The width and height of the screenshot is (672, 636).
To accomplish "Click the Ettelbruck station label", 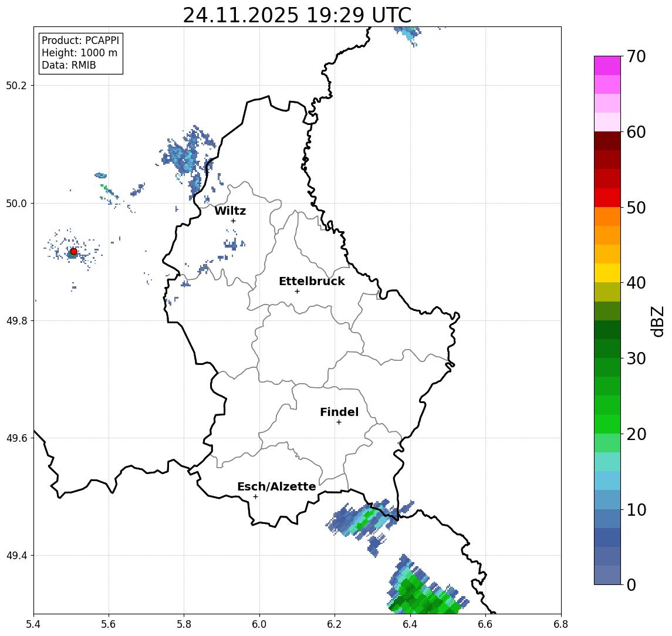I will click(312, 281).
